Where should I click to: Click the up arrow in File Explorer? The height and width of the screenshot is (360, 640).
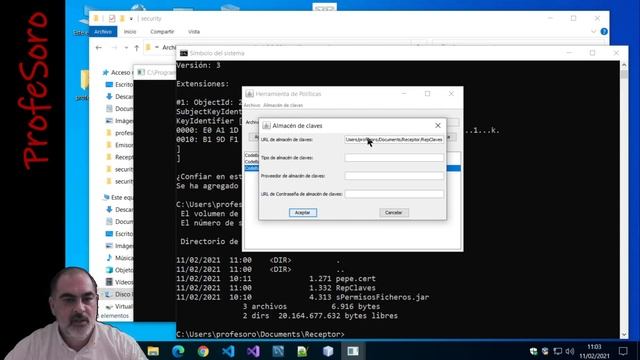[136, 48]
